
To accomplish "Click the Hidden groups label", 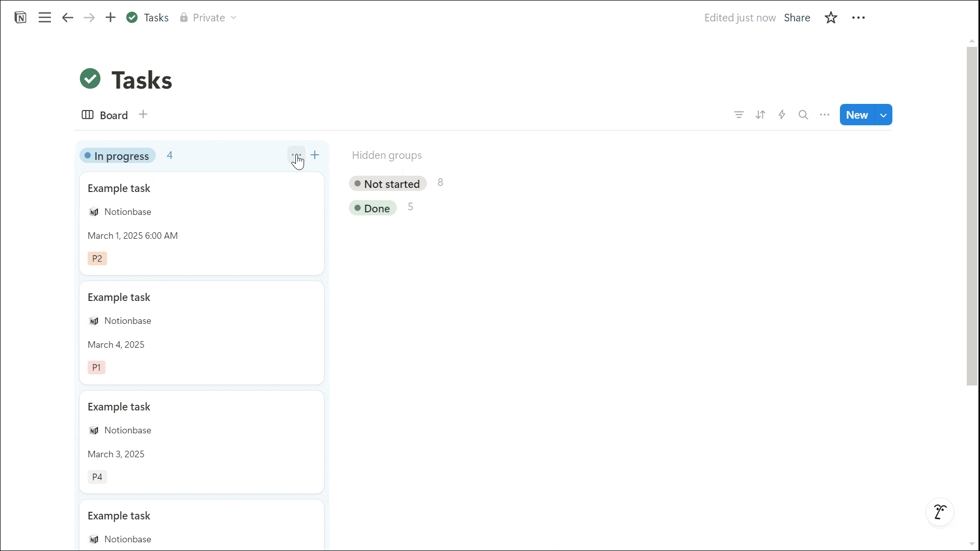I will point(387,155).
